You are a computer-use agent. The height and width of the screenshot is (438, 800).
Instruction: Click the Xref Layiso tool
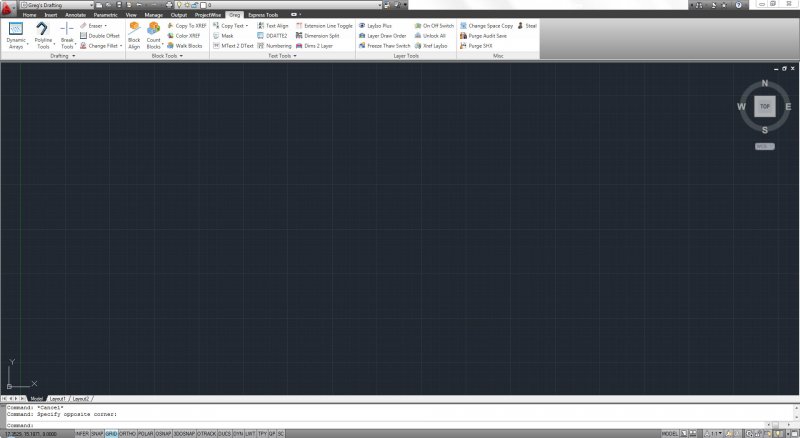431,46
